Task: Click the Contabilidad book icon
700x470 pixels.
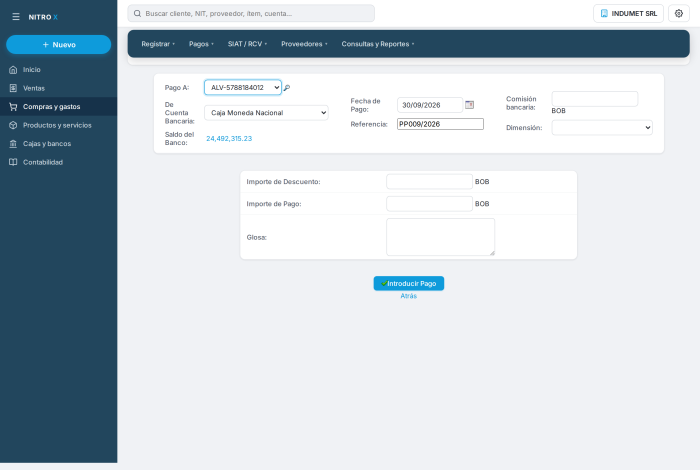Action: pyautogui.click(x=13, y=162)
